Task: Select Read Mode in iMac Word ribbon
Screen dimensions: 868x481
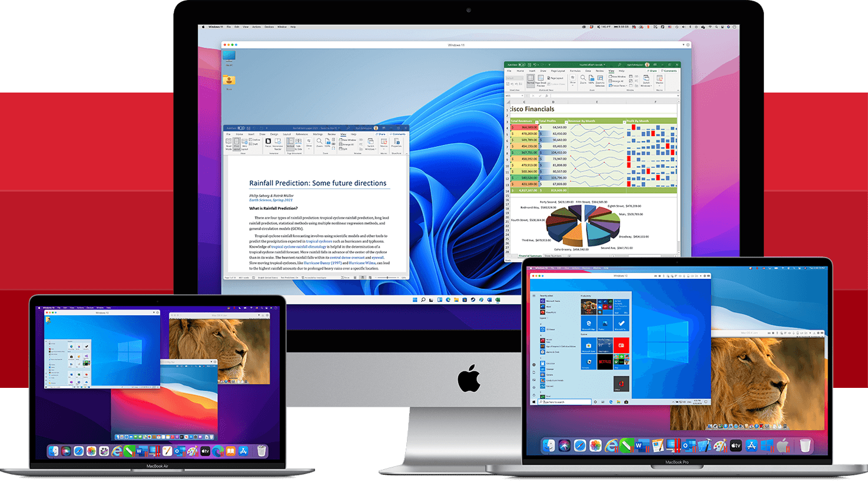Action: click(x=228, y=144)
